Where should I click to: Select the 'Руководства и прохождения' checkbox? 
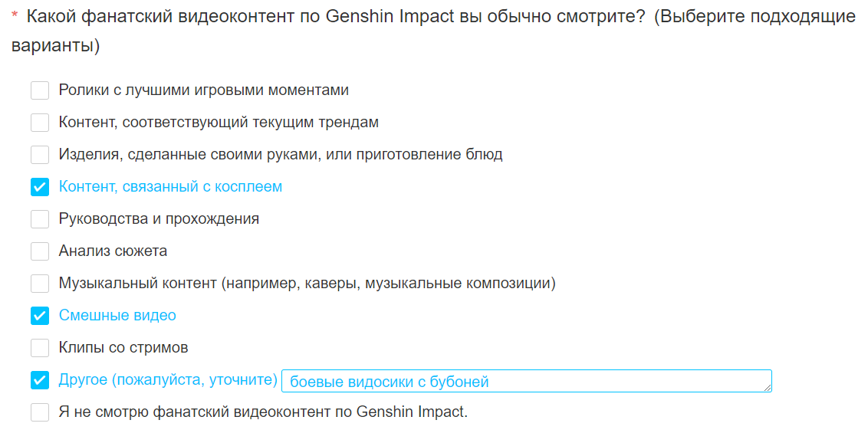click(x=40, y=219)
